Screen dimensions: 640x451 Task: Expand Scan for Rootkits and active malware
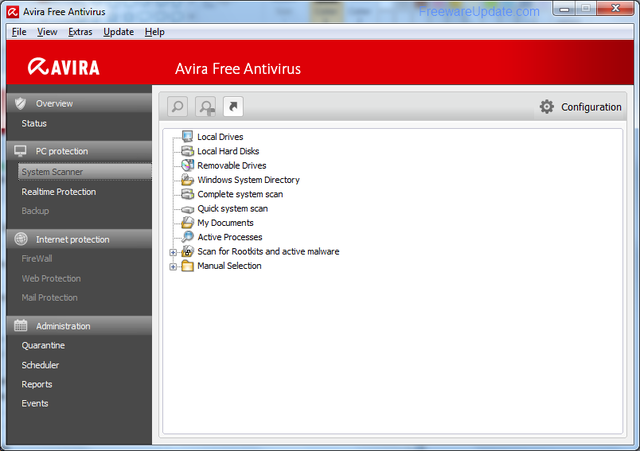coord(173,252)
